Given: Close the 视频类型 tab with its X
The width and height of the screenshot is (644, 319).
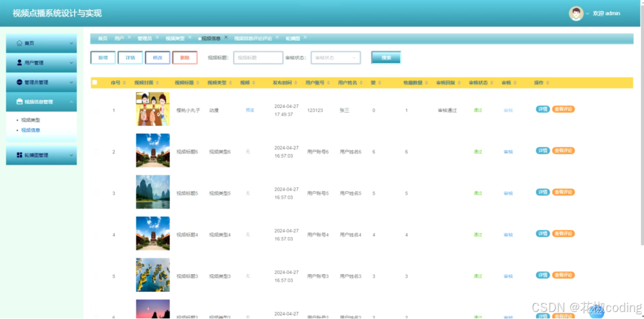Looking at the screenshot, I should pyautogui.click(x=190, y=37).
